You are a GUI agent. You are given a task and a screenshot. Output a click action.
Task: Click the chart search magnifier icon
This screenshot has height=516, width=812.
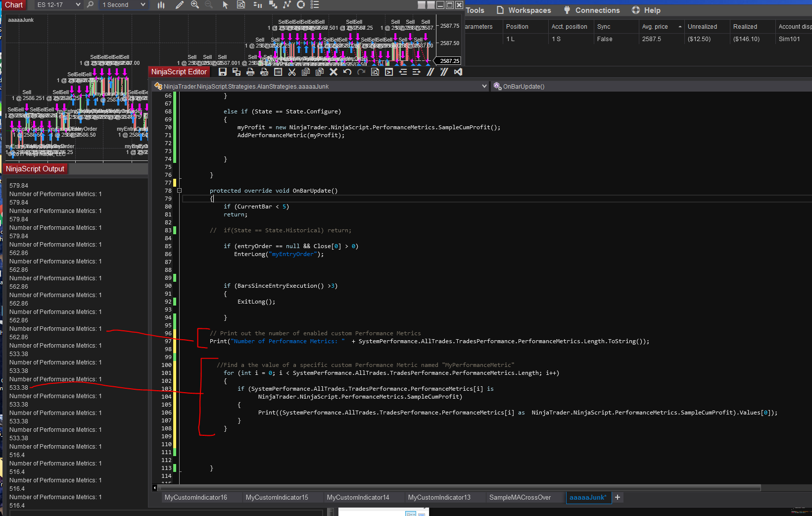click(x=90, y=4)
